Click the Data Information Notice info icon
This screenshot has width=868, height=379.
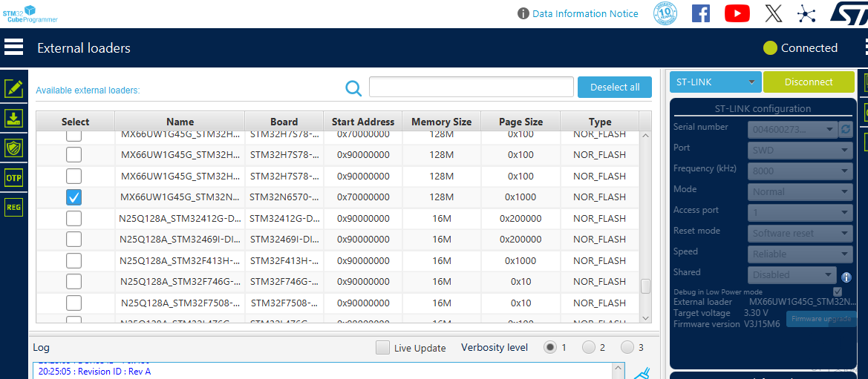tap(523, 13)
